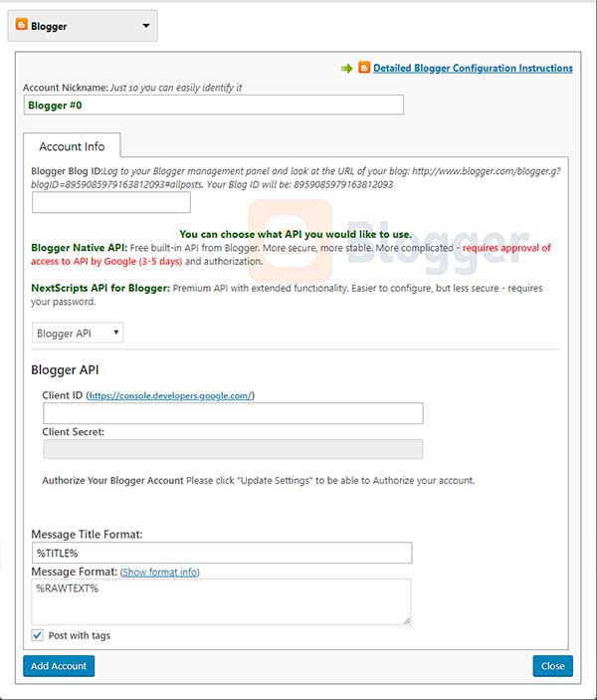Click the 'You can choose what API' text
This screenshot has width=597, height=700.
click(x=296, y=234)
